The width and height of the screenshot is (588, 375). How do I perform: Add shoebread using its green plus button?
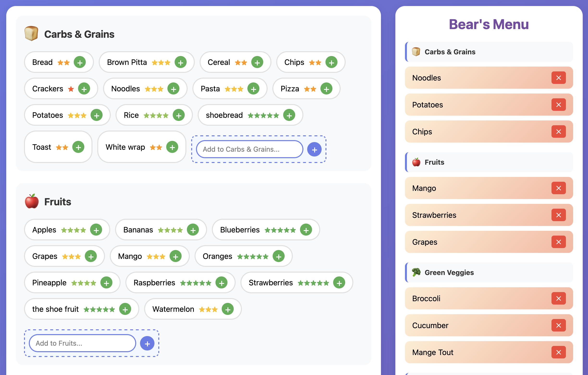289,115
